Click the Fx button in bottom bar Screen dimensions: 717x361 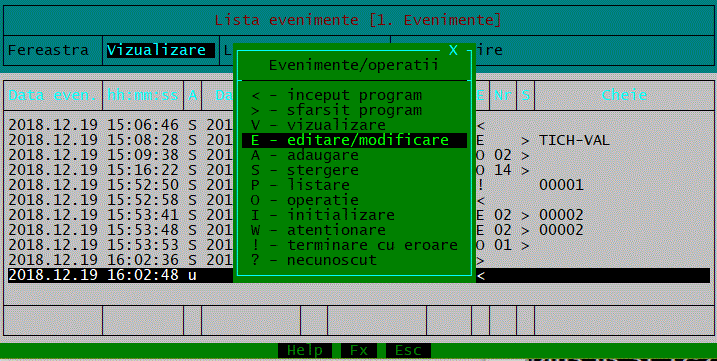pyautogui.click(x=359, y=350)
